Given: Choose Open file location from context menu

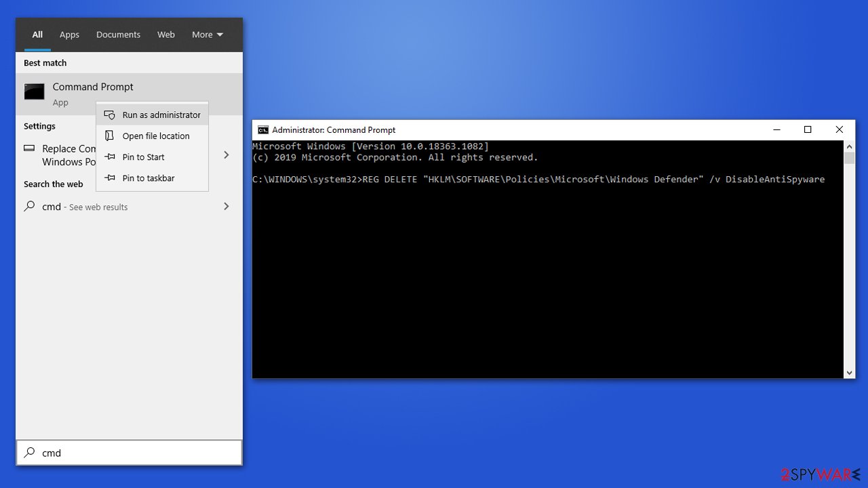Looking at the screenshot, I should [x=153, y=136].
